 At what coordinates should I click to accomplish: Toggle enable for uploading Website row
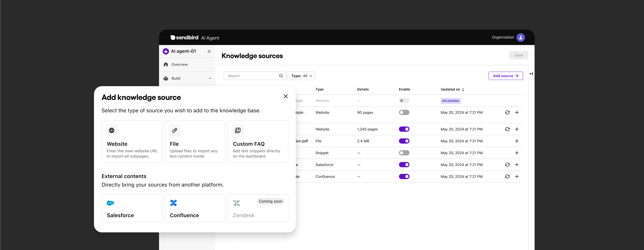(x=404, y=101)
